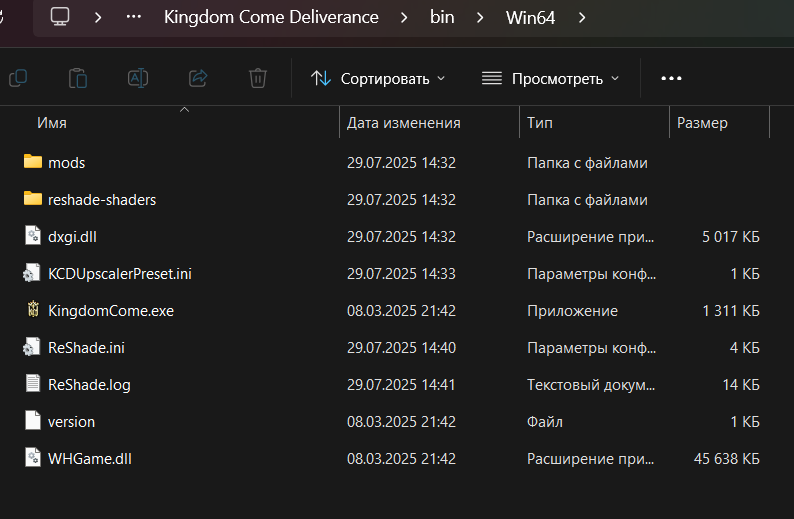The width and height of the screenshot is (794, 519).
Task: Click the Rename toolbar icon
Action: 138,78
